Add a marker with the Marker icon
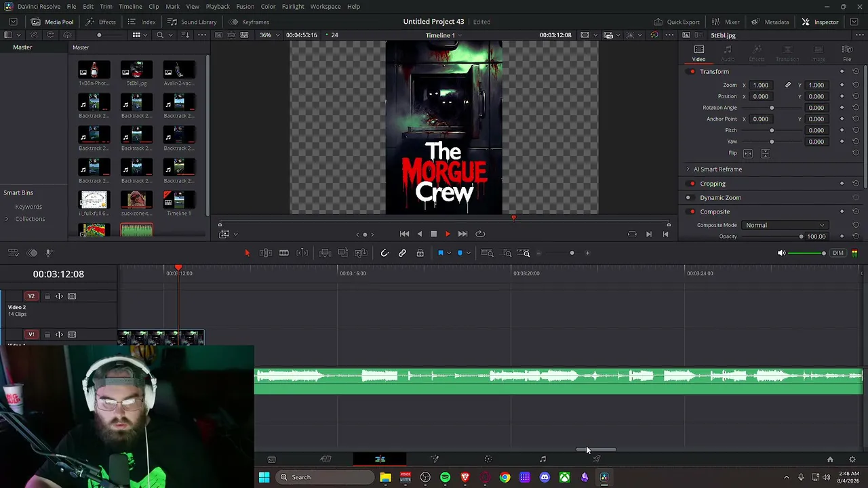This screenshot has width=868, height=488. pos(460,253)
